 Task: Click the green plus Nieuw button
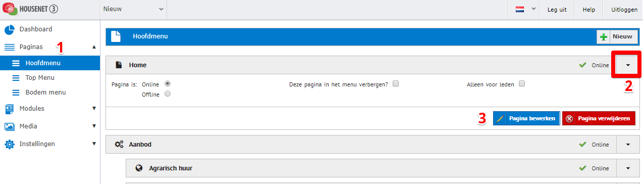point(617,37)
